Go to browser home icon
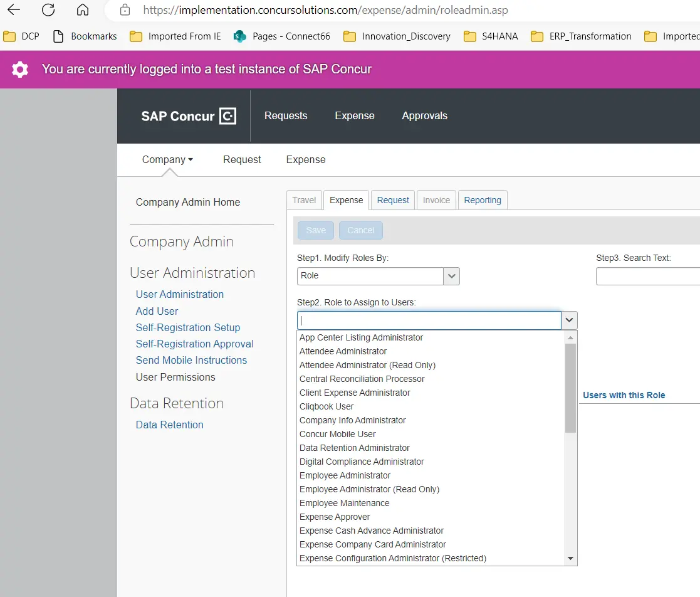Viewport: 700px width, 597px height. (83, 10)
